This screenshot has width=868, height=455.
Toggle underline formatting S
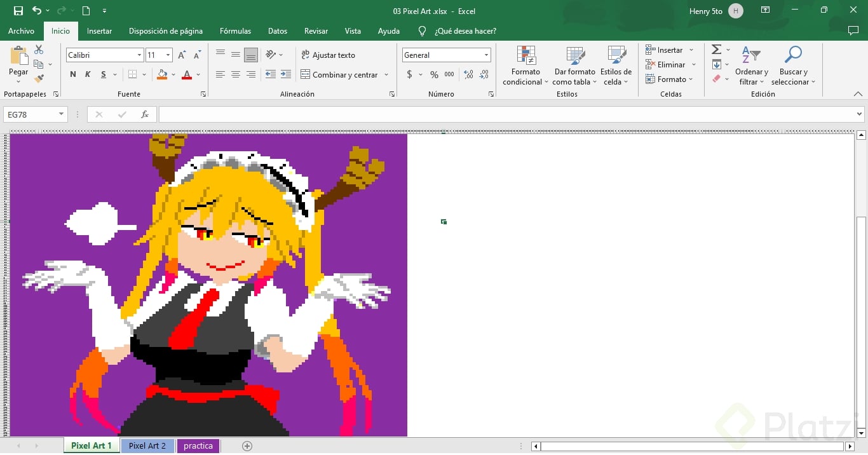[x=104, y=74]
